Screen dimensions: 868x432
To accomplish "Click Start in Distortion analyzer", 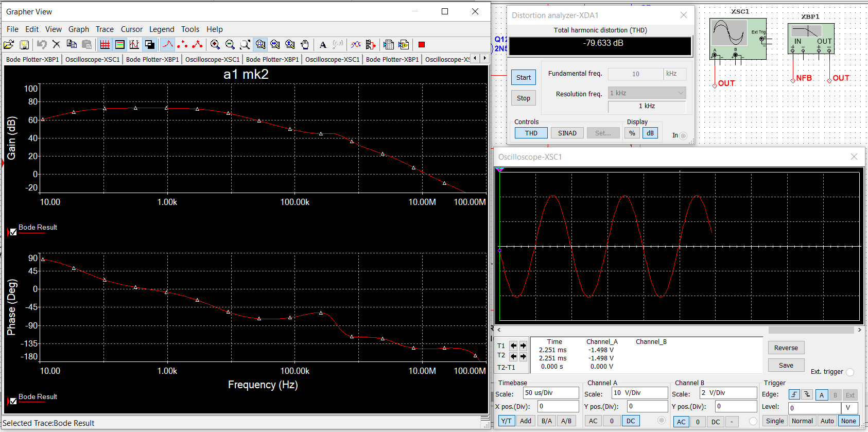I will point(524,77).
